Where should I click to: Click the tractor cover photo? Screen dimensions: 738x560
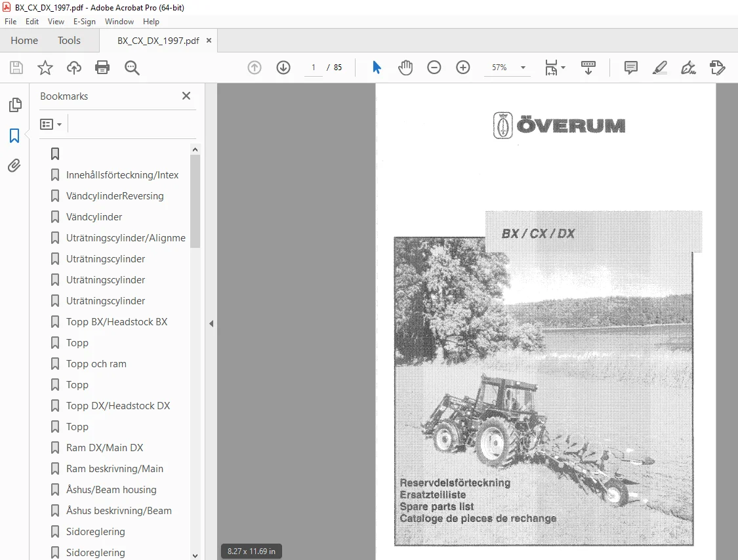(544, 391)
